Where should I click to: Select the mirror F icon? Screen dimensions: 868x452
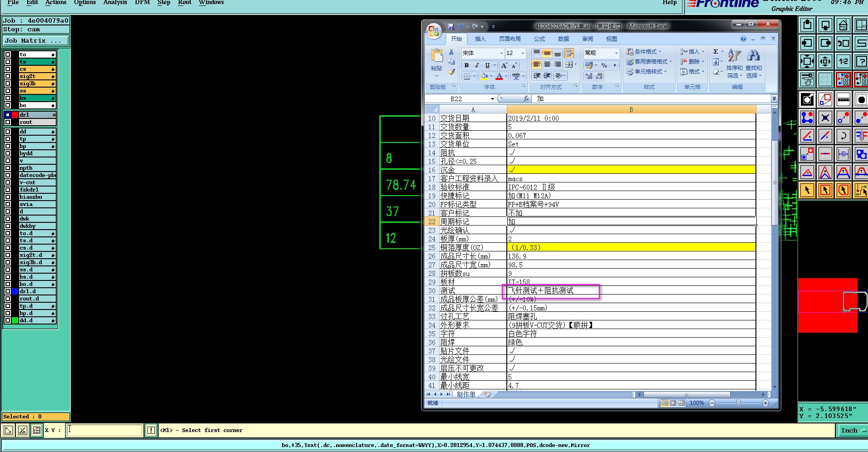pos(861,136)
